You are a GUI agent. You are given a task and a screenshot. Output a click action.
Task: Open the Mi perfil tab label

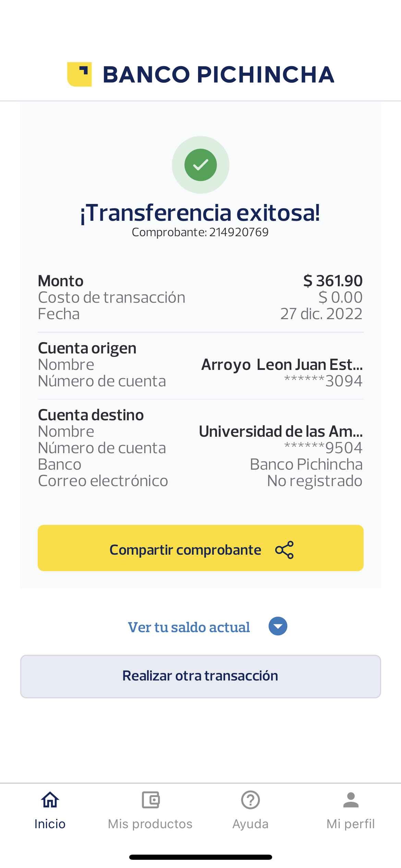[351, 824]
